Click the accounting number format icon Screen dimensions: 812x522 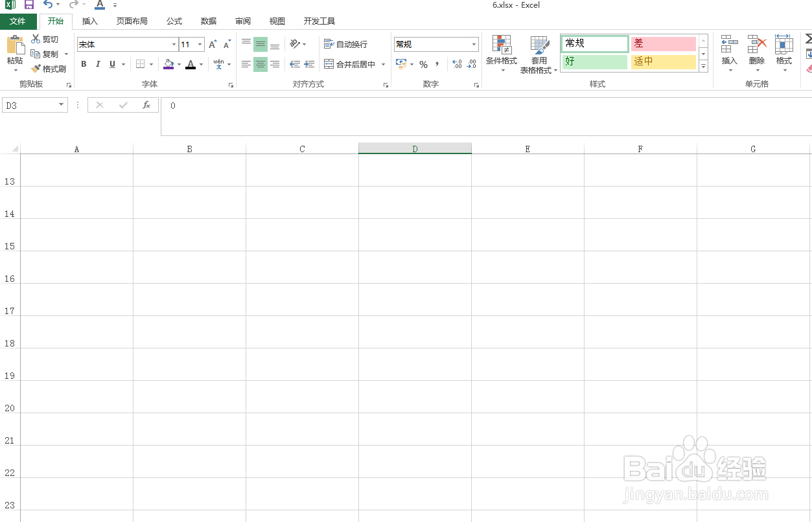coord(401,64)
